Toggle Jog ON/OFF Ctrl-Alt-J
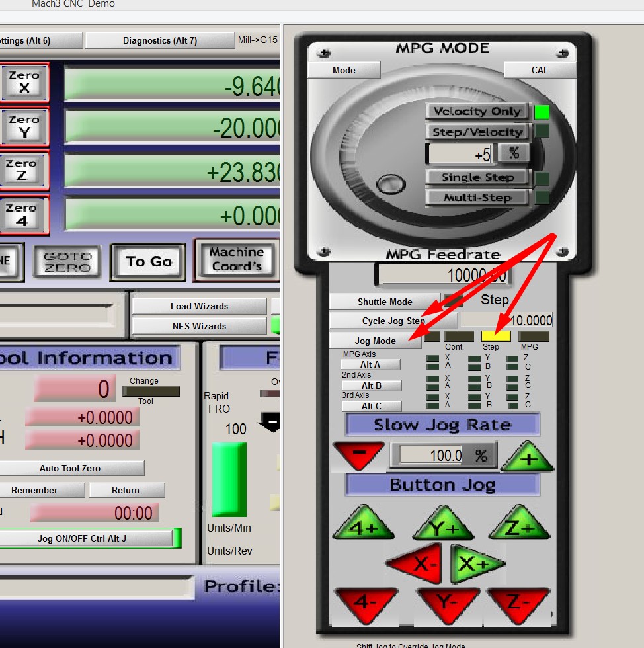The image size is (644, 648). point(86,538)
